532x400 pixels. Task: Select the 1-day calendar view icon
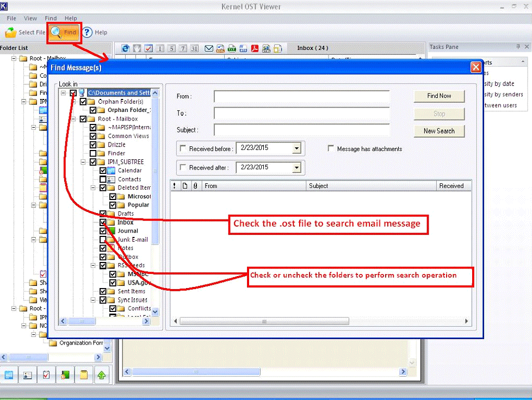(x=160, y=48)
